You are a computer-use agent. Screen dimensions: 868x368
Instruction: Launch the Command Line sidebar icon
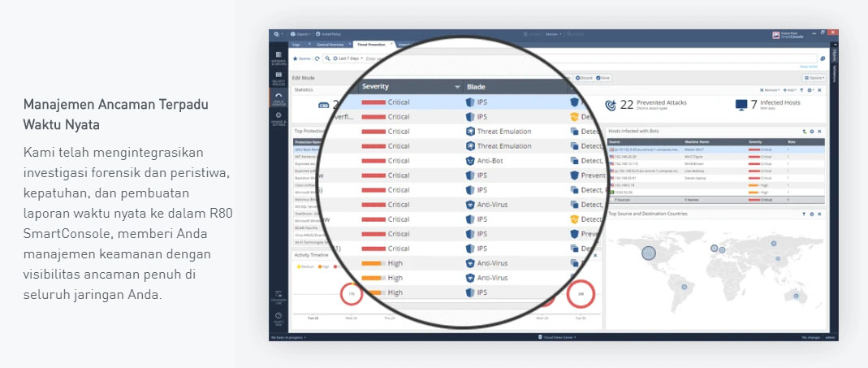click(x=279, y=297)
